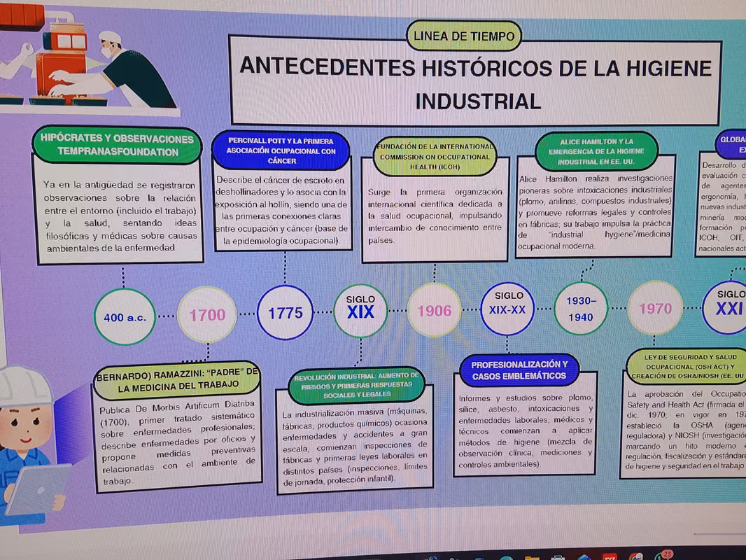Select the Alice Hamilton green header
This screenshot has height=560, width=746.
click(596, 151)
